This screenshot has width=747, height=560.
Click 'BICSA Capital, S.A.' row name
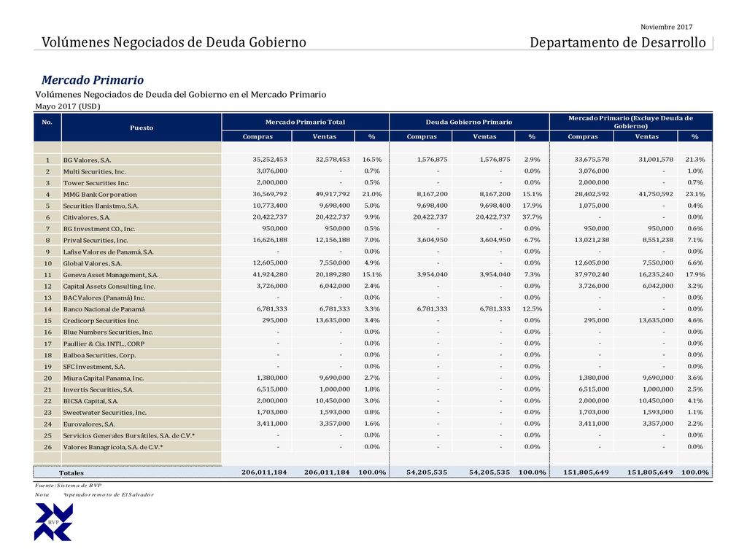pyautogui.click(x=90, y=401)
